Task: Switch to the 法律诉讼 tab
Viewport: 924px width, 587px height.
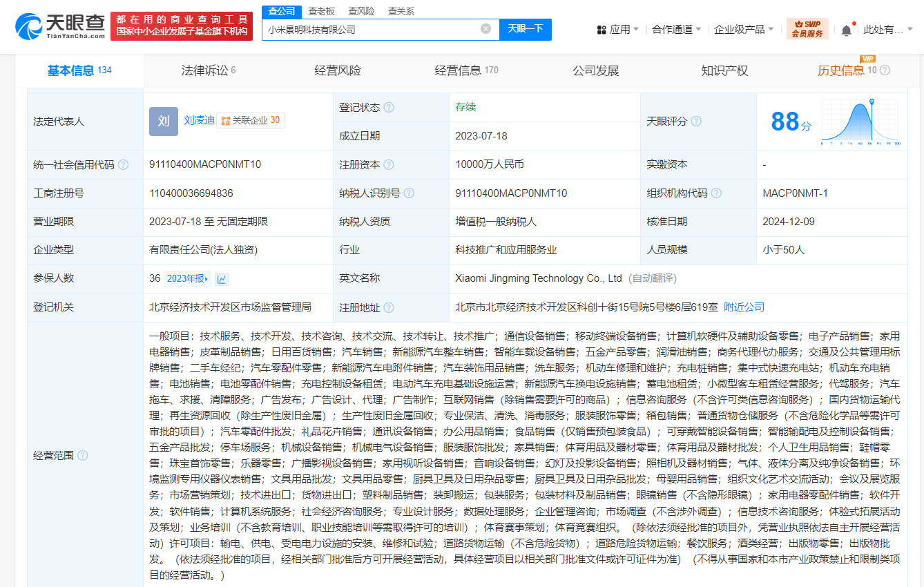Action: [208, 70]
